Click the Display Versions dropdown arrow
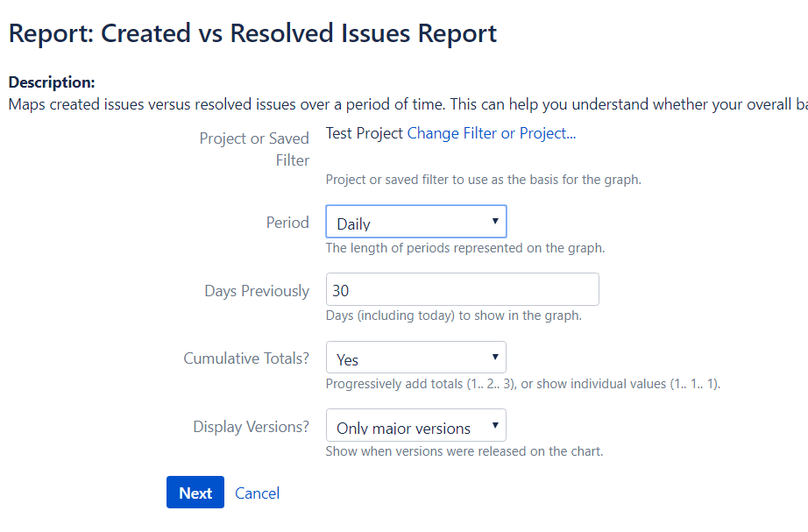This screenshot has height=532, width=808. (497, 425)
